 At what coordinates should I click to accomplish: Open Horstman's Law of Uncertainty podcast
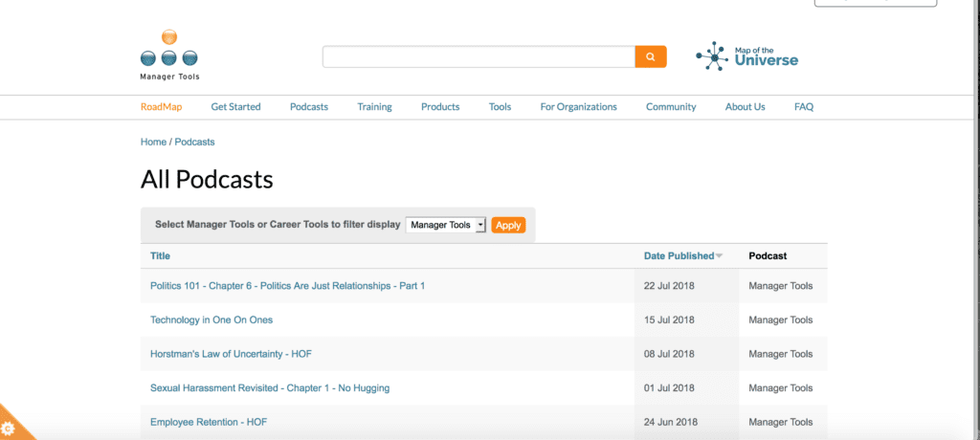[x=231, y=354]
